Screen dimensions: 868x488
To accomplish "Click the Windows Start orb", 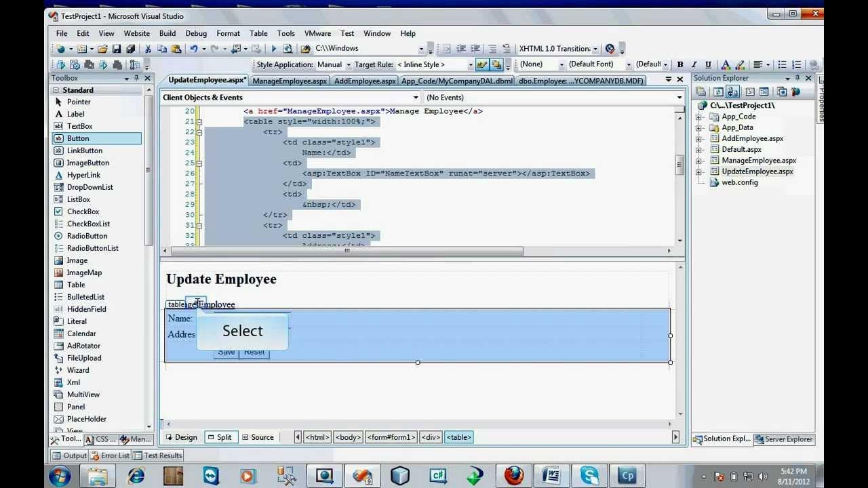I will point(60,476).
